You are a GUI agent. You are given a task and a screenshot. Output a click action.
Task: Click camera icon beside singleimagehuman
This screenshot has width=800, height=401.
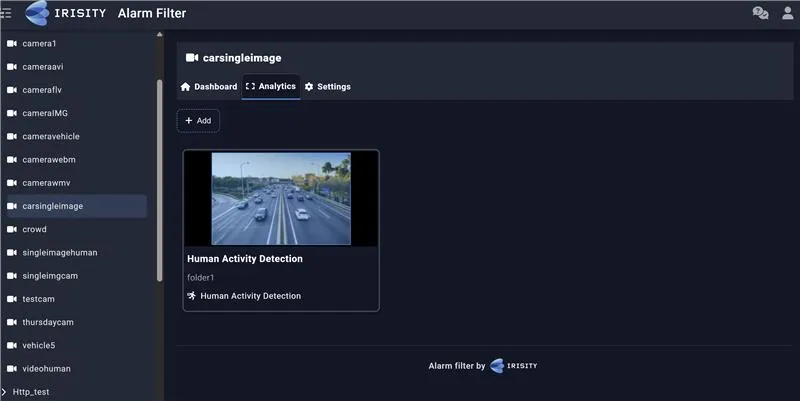(x=12, y=253)
